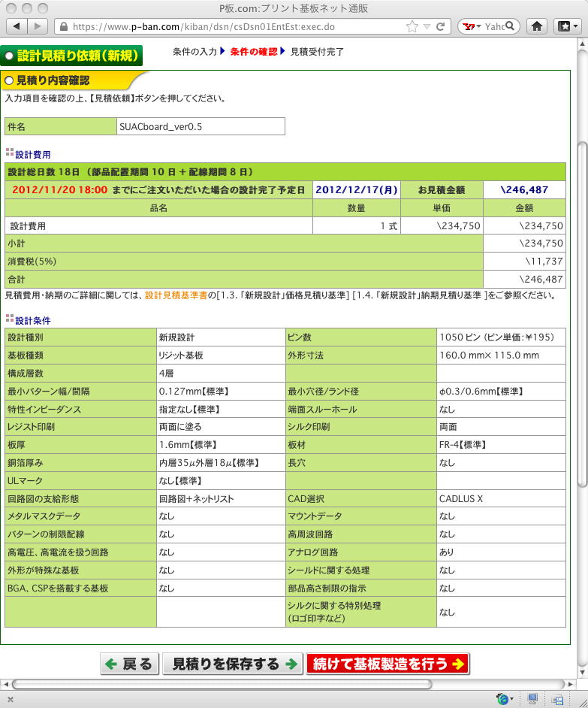Click the completion date 2012/12/17(月)
The height and width of the screenshot is (708, 588).
357,189
